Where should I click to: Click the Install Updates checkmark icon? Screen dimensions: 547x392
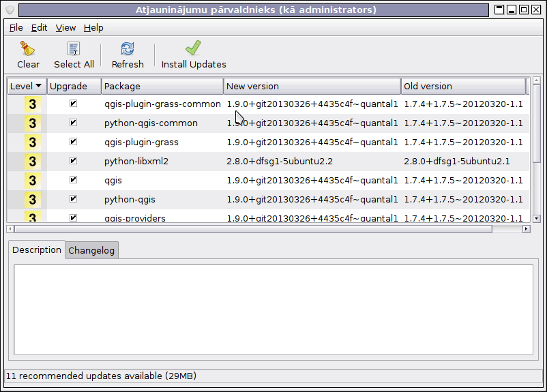193,48
